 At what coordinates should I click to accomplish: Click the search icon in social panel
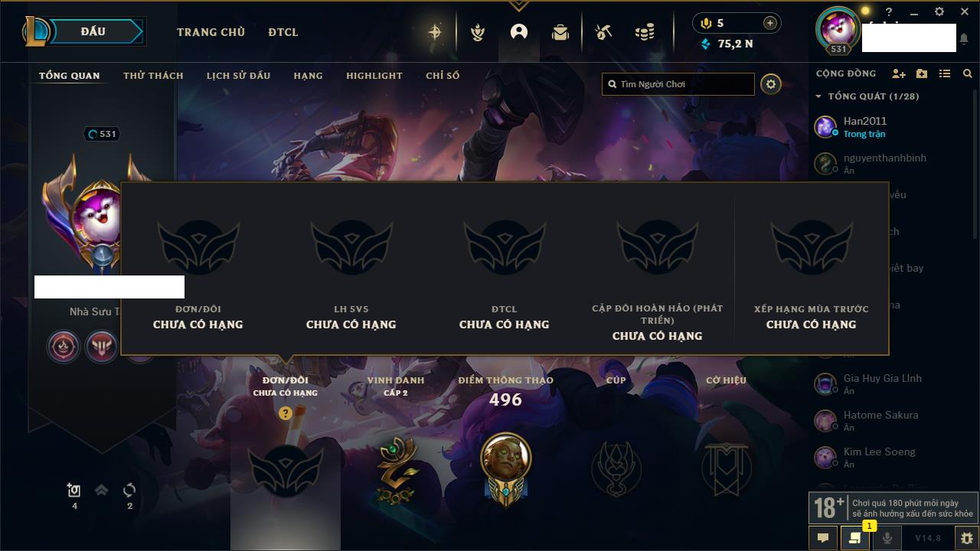point(968,73)
